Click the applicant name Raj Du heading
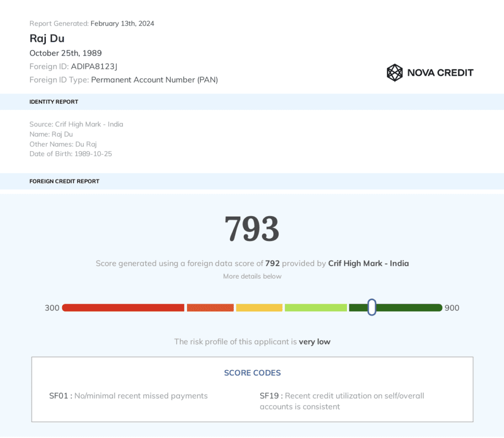Image resolution: width=504 pixels, height=438 pixels. click(47, 38)
